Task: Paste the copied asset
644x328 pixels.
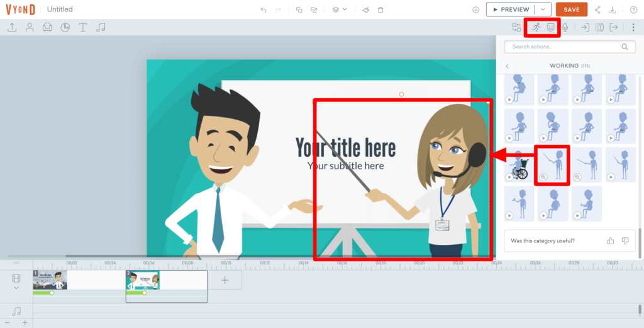Action: point(314,10)
